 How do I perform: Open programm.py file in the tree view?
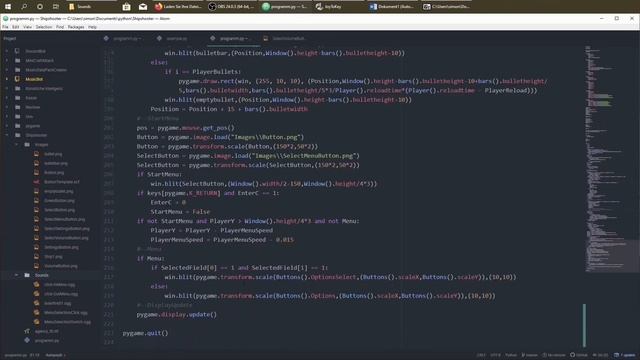coord(47,340)
